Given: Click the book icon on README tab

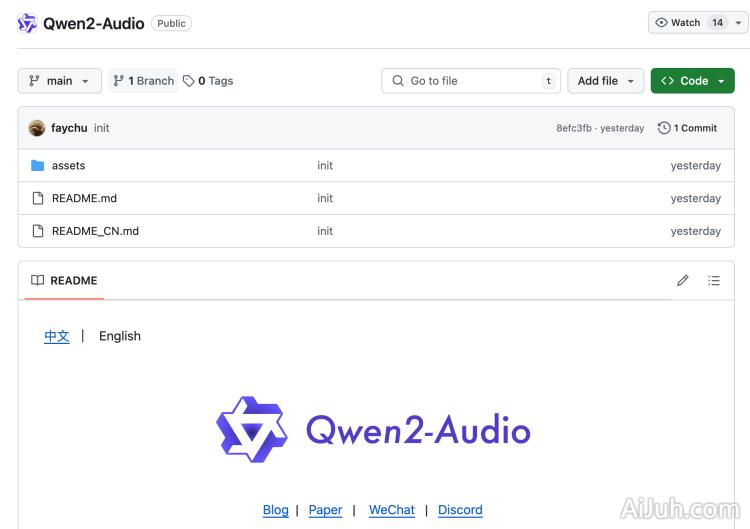Looking at the screenshot, I should click(37, 280).
